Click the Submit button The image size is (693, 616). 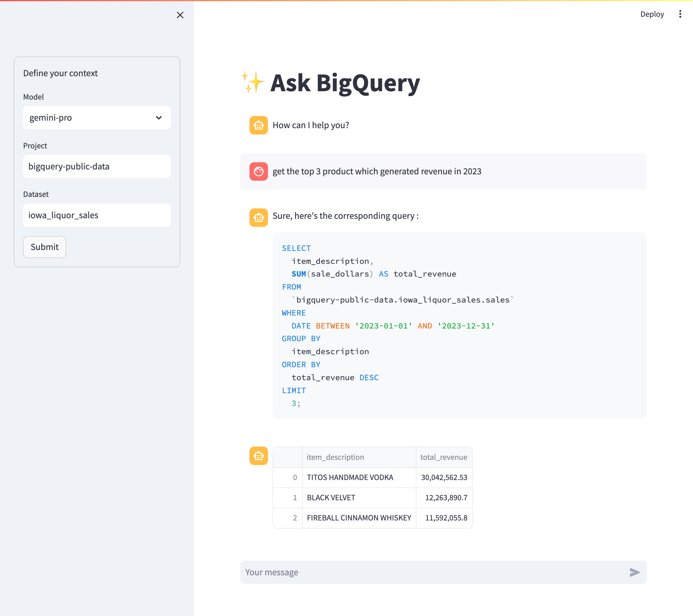click(x=44, y=247)
